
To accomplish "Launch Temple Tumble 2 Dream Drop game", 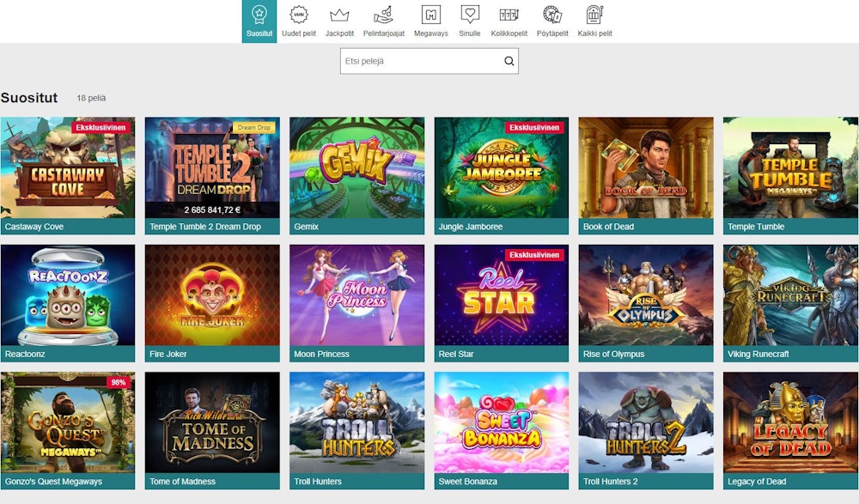I will [x=212, y=167].
